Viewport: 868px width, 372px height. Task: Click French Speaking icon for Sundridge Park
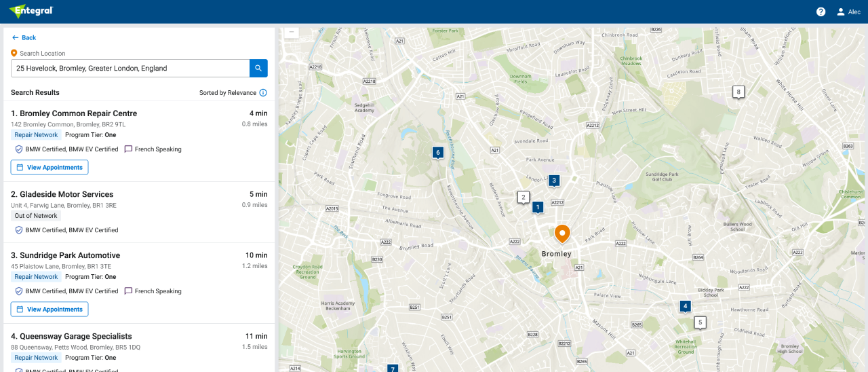tap(128, 291)
